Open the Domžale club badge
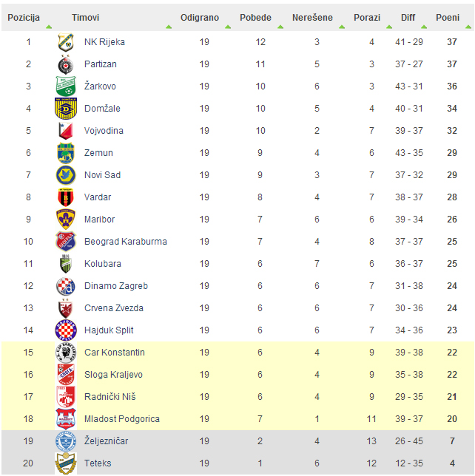 [66, 109]
